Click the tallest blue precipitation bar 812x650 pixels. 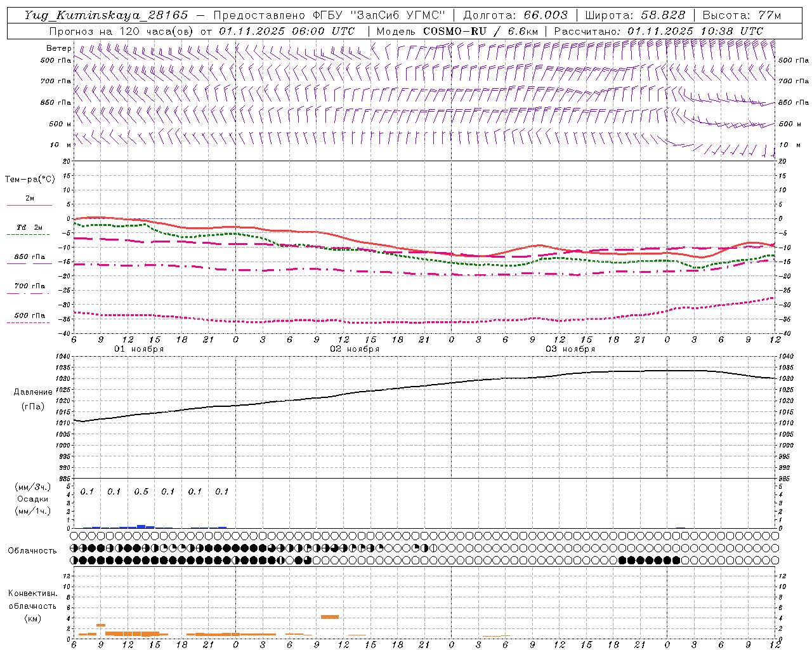pos(141,526)
